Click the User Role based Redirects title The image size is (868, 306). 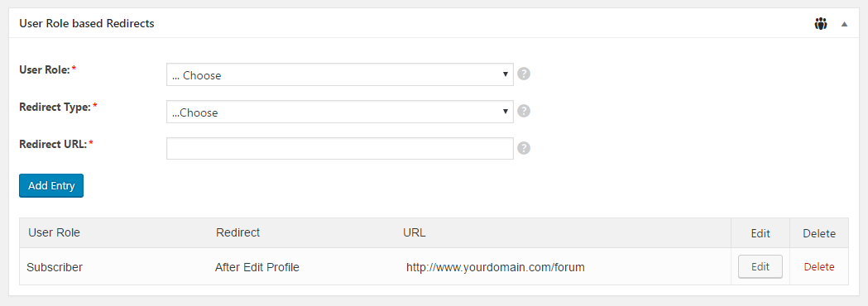(x=87, y=24)
